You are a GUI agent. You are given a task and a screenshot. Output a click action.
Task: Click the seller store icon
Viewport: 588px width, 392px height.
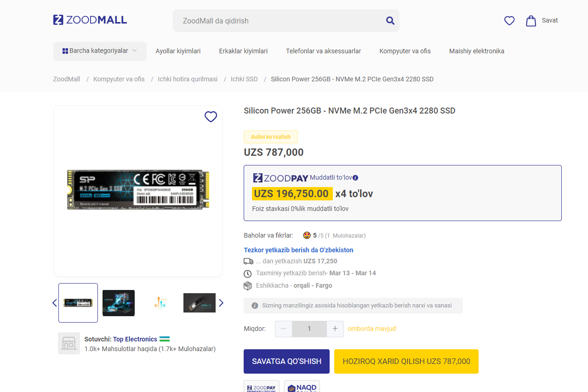69,343
